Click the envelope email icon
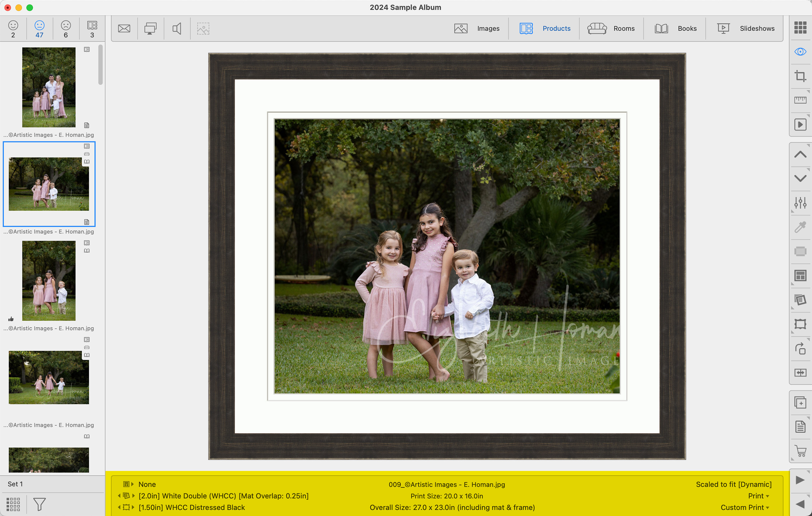 coord(124,29)
